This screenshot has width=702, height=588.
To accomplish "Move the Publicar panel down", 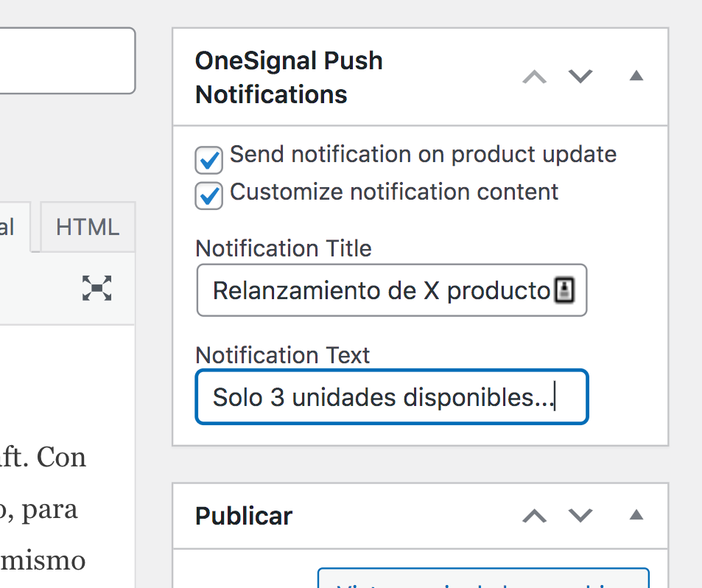I will pyautogui.click(x=580, y=516).
